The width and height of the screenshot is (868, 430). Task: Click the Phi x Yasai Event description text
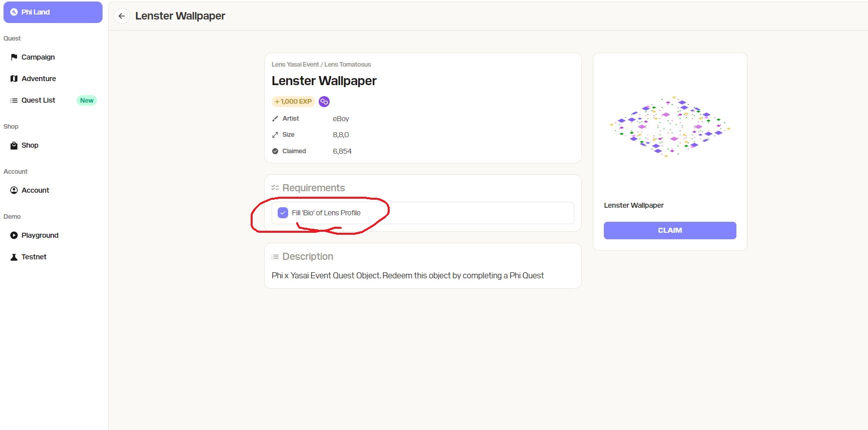(x=408, y=275)
